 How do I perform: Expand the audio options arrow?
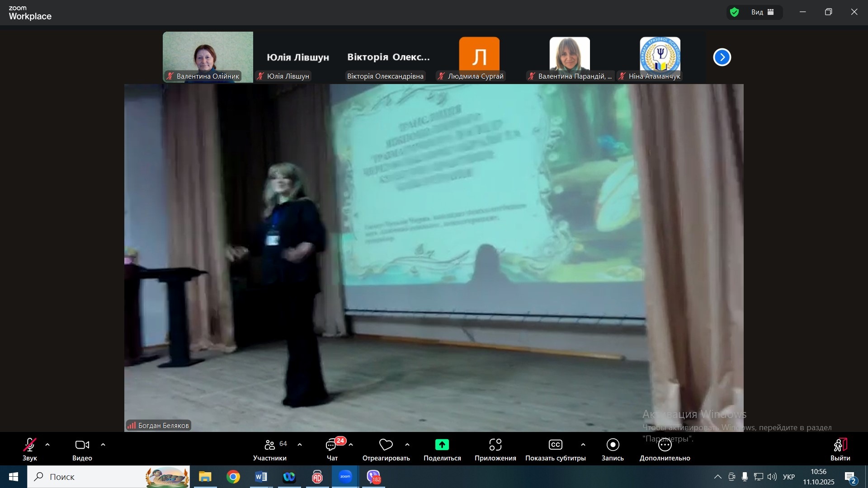click(x=47, y=445)
